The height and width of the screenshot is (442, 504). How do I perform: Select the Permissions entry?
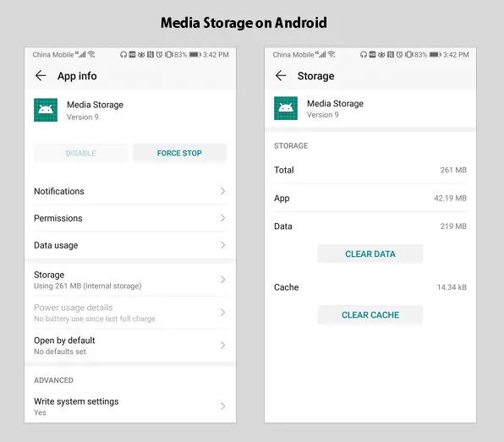[130, 218]
